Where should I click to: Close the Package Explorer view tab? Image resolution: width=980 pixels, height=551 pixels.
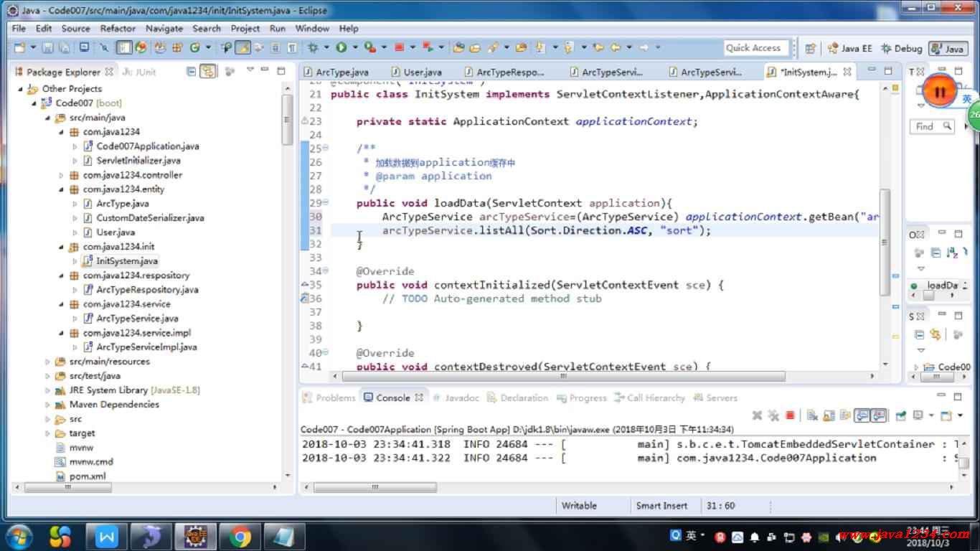click(109, 72)
